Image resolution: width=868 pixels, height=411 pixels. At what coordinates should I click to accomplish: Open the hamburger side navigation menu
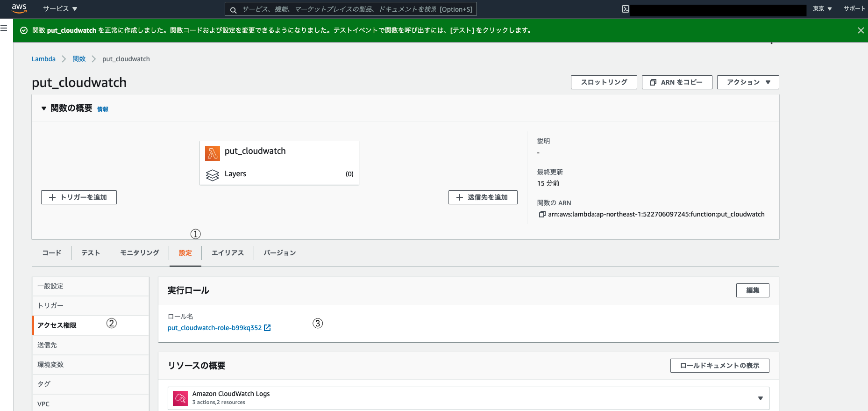tap(4, 28)
